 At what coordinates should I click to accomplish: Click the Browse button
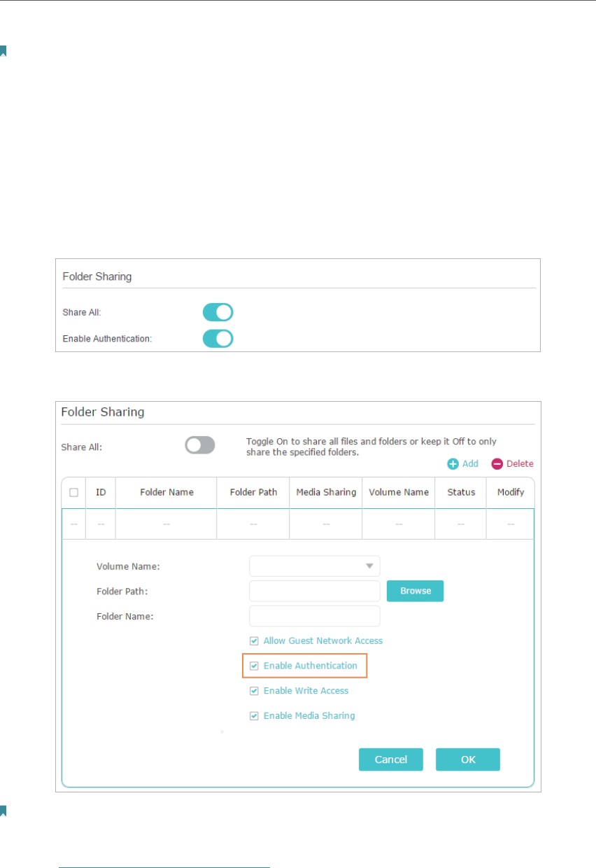[x=416, y=591]
